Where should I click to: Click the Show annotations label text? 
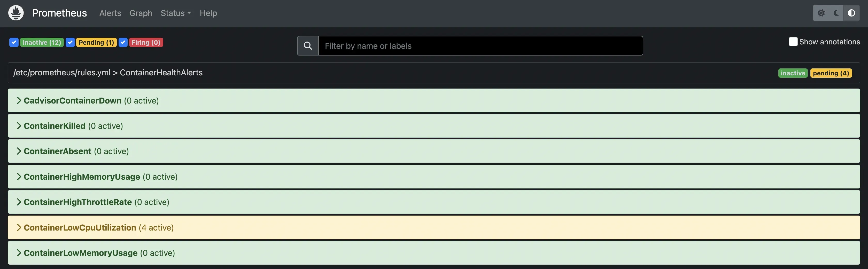click(830, 42)
